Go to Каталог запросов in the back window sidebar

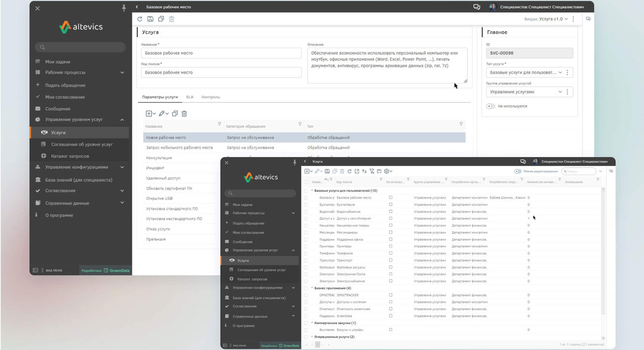tap(70, 156)
